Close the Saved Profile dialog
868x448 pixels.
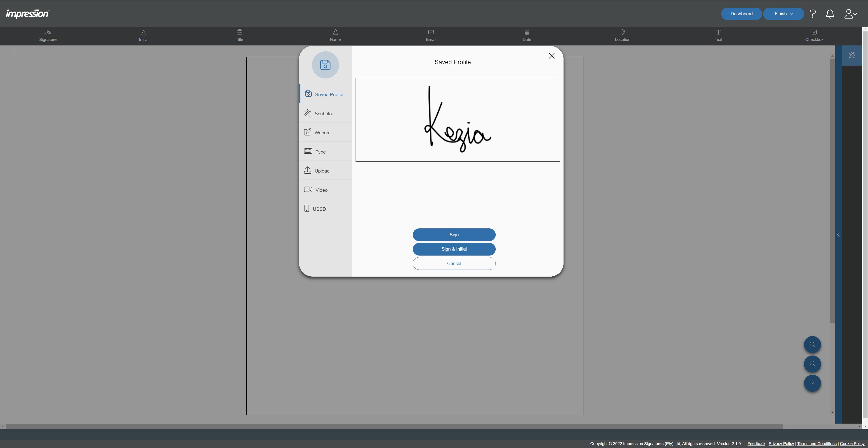click(551, 56)
